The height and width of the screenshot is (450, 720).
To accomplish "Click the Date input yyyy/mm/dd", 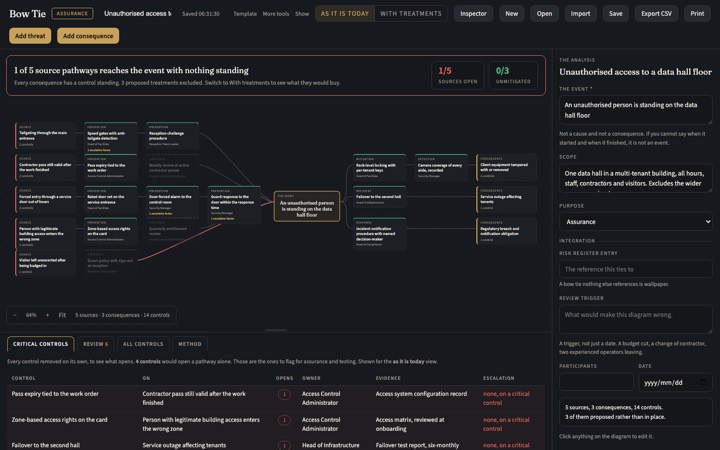I will point(675,382).
